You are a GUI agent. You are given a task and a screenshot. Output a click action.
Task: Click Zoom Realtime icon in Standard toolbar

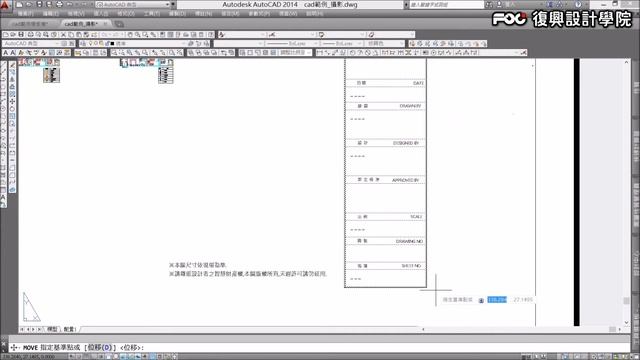pyautogui.click(x=138, y=35)
